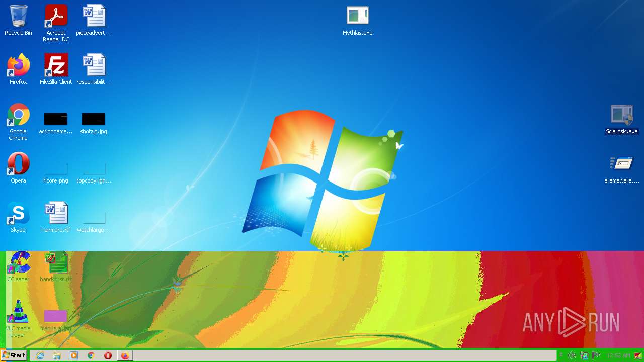
Task: Select shotzip.jpg file icon
Action: pos(94,124)
